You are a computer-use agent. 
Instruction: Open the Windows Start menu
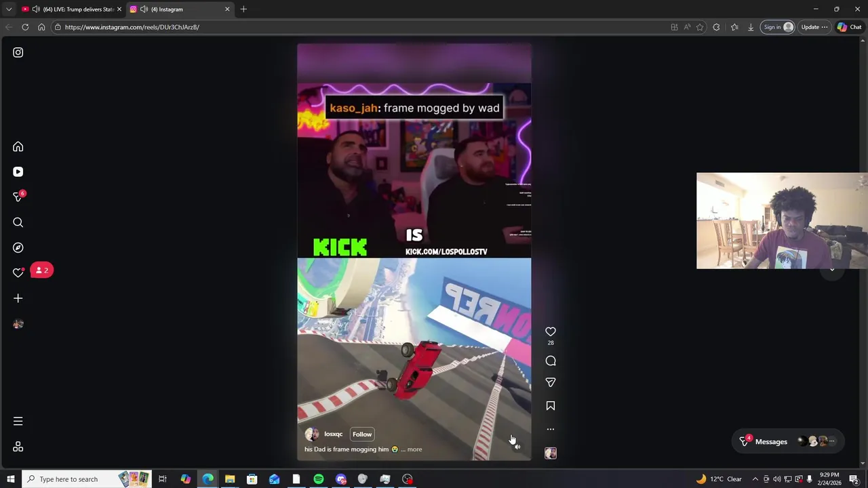coord(11,479)
